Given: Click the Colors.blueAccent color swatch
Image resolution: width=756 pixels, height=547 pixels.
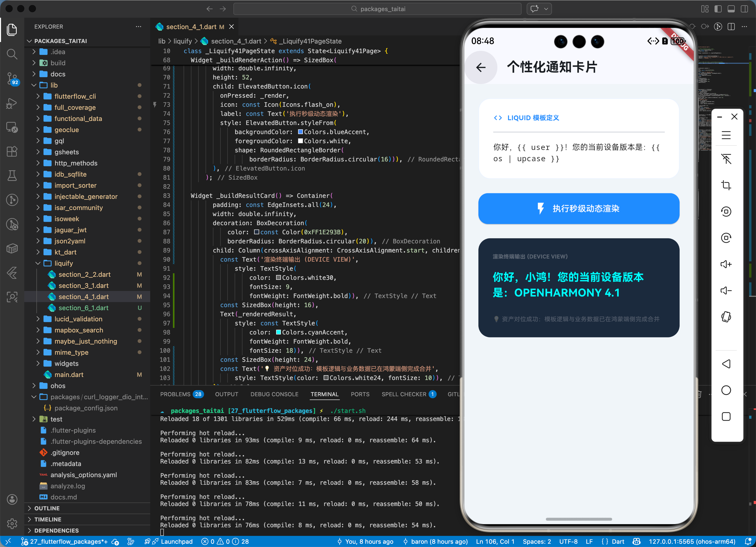Looking at the screenshot, I should point(300,132).
